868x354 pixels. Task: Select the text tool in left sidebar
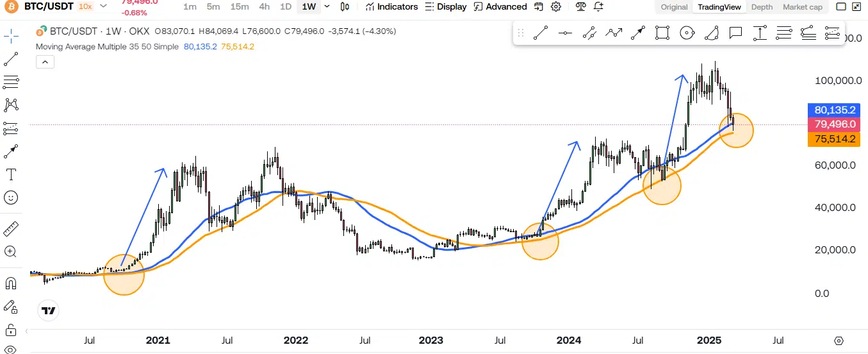coord(11,174)
